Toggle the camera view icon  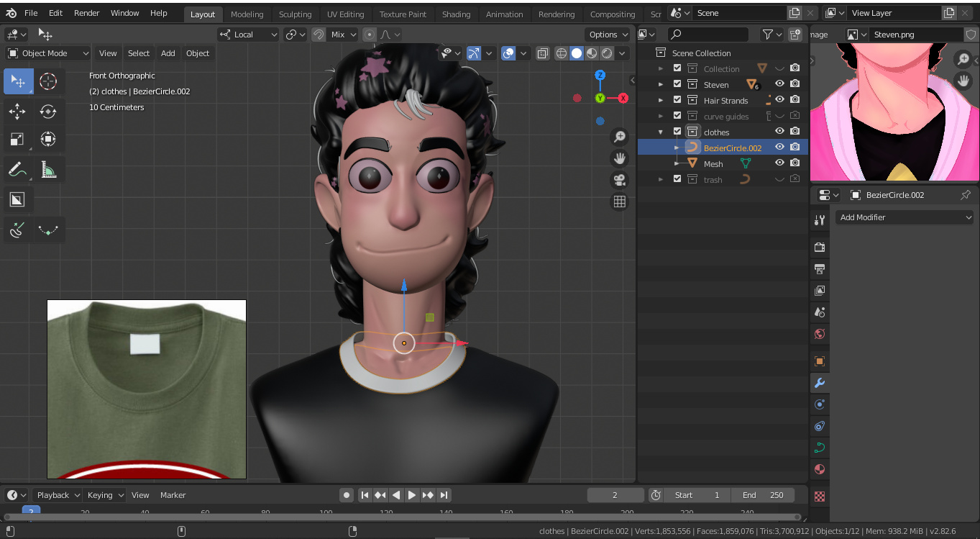619,180
